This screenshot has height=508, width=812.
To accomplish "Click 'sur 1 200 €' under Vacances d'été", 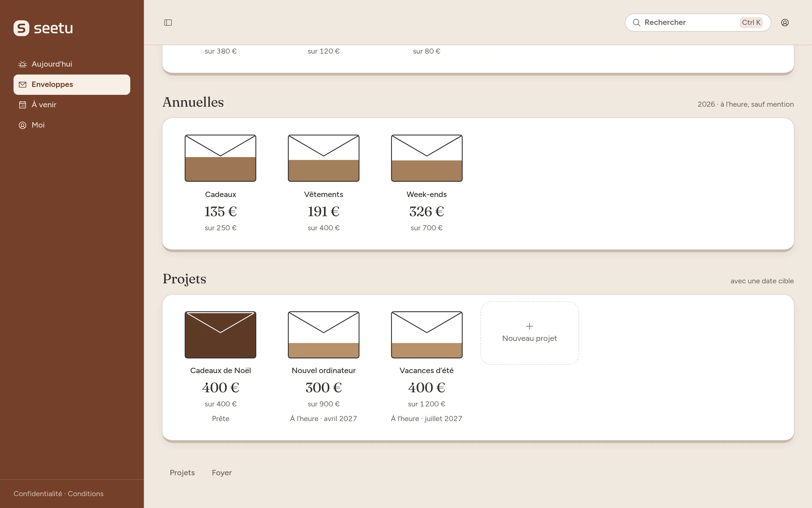I will [x=427, y=404].
